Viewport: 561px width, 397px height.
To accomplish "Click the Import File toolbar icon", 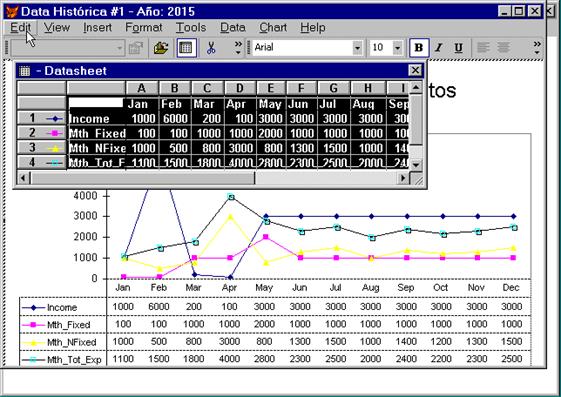I will 161,48.
